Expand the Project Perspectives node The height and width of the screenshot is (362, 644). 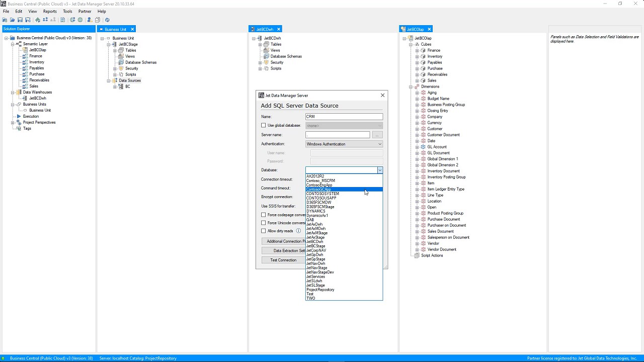point(13,122)
